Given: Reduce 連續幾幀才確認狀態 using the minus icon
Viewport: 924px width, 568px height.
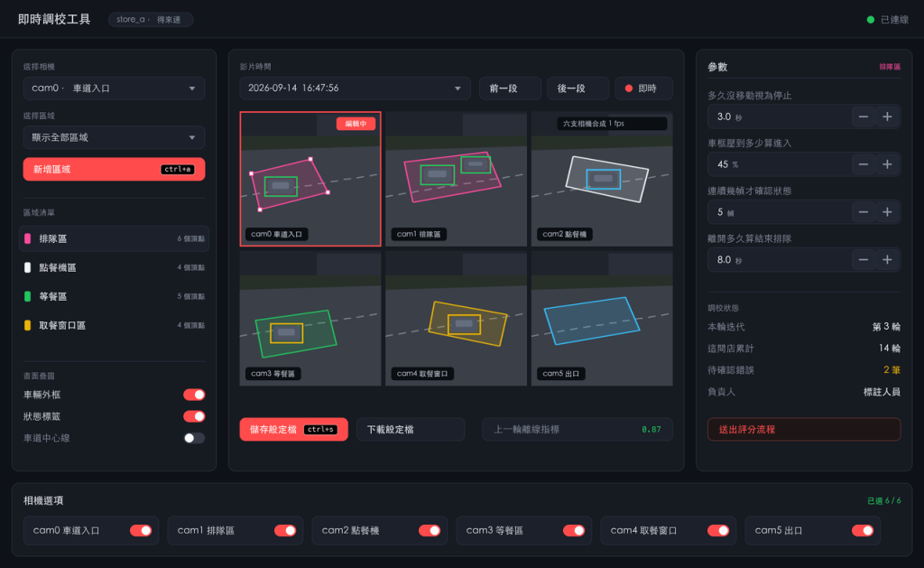Looking at the screenshot, I should tap(864, 212).
